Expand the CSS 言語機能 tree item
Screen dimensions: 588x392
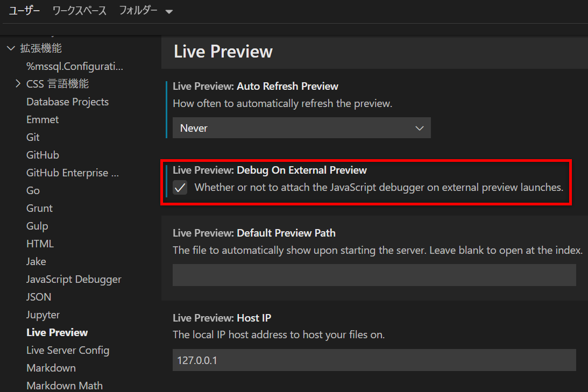coord(18,84)
